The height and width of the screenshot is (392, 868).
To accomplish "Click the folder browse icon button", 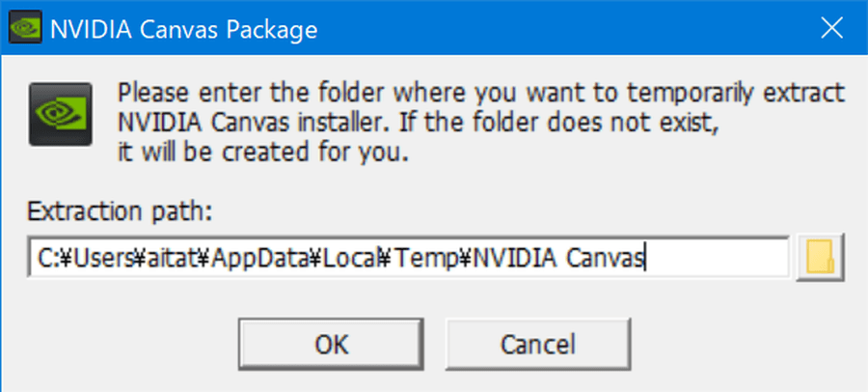I will click(819, 258).
